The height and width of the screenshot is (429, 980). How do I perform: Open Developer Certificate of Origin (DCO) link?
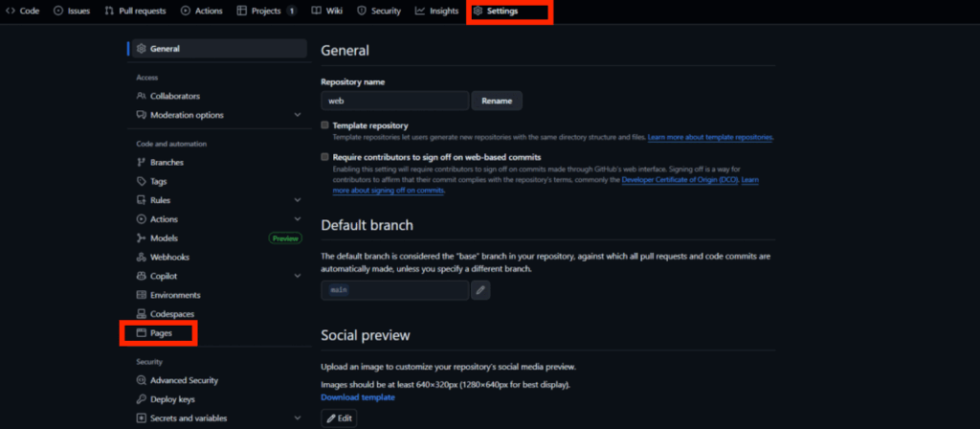[x=680, y=180]
